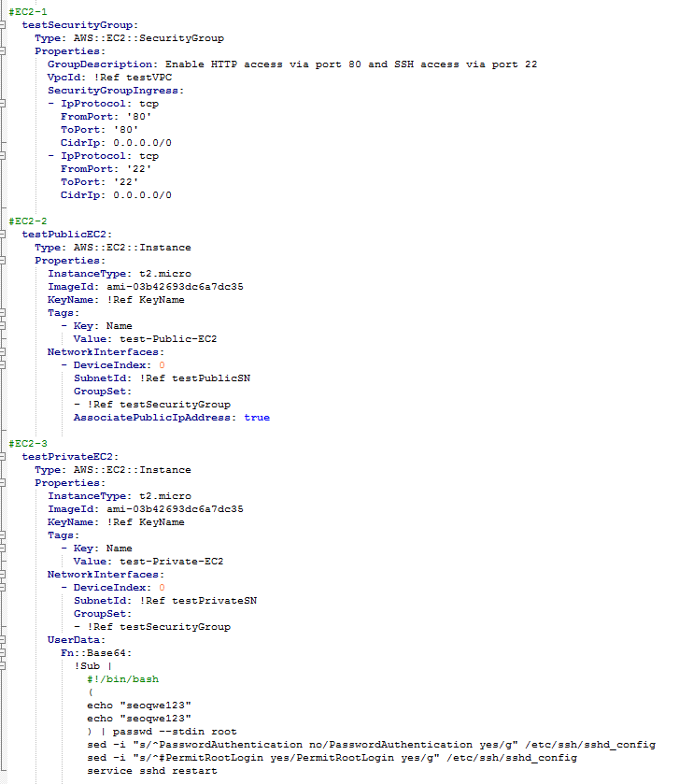The image size is (679, 784).
Task: Click InstanceType: t2.micro under testPublicEC2
Action: coord(120,274)
